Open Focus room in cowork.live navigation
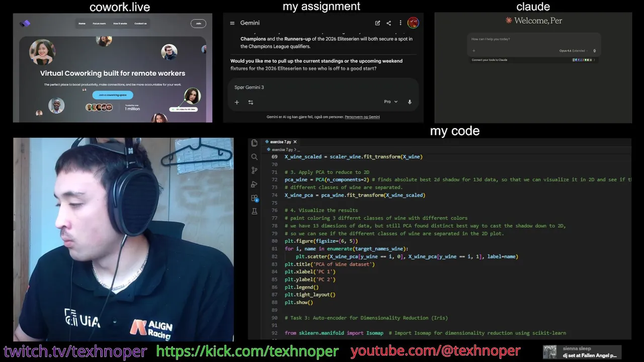This screenshot has width=644, height=362. click(99, 23)
